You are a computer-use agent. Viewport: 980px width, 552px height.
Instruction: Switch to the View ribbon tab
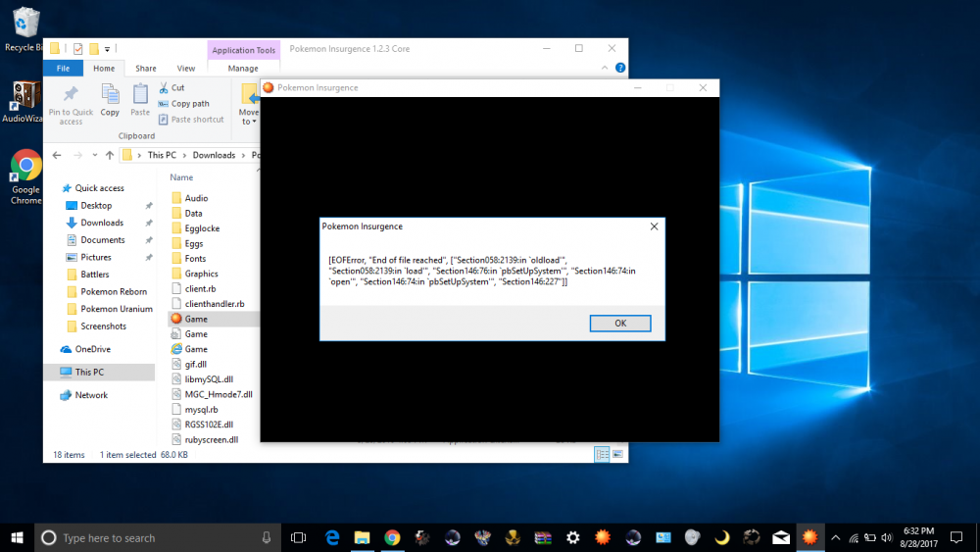185,69
